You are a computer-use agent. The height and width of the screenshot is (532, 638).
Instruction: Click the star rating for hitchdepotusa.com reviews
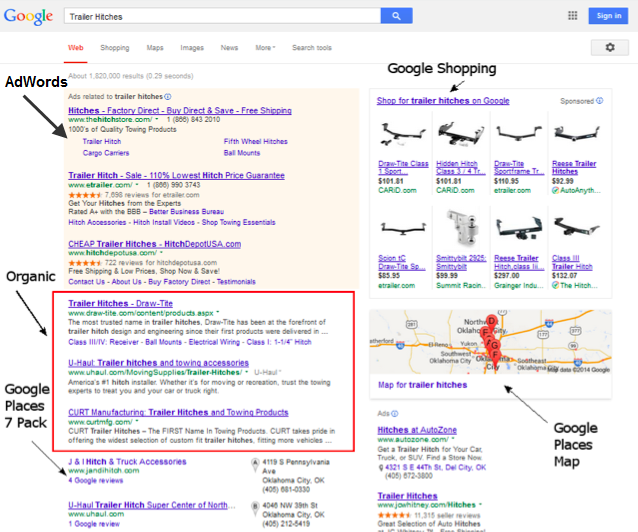[x=85, y=263]
